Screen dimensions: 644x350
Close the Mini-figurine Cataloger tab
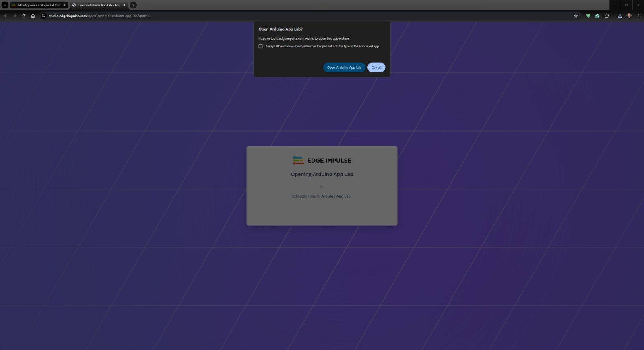tap(64, 5)
